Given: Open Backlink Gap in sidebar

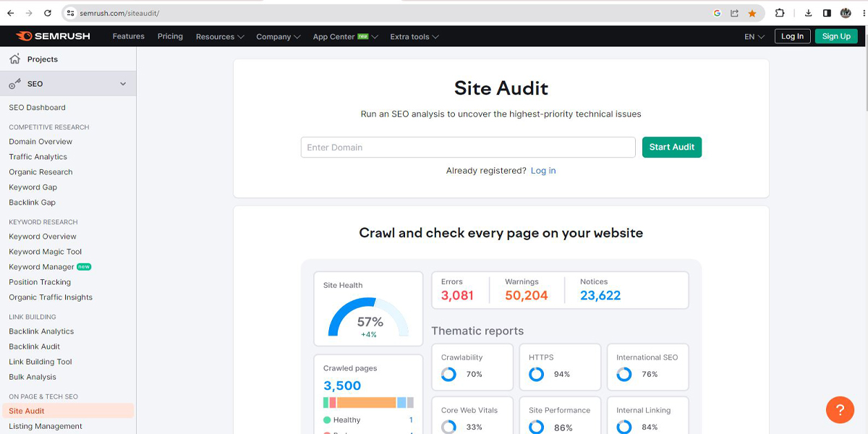Looking at the screenshot, I should point(33,203).
